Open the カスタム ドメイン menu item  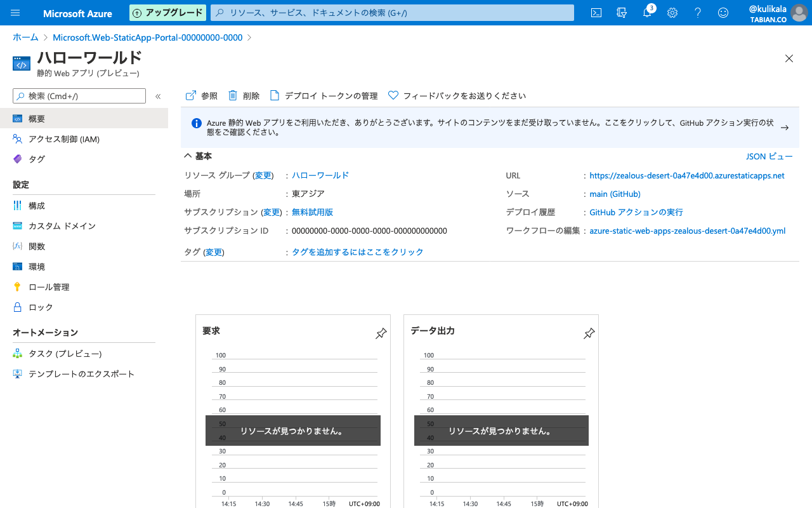coord(84,226)
